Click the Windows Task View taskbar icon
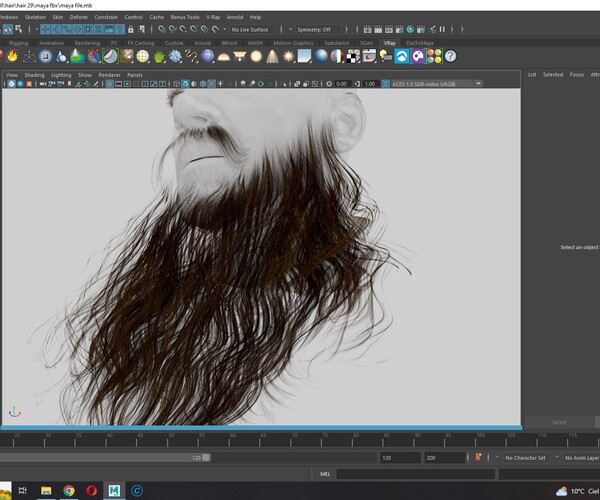 click(x=23, y=490)
